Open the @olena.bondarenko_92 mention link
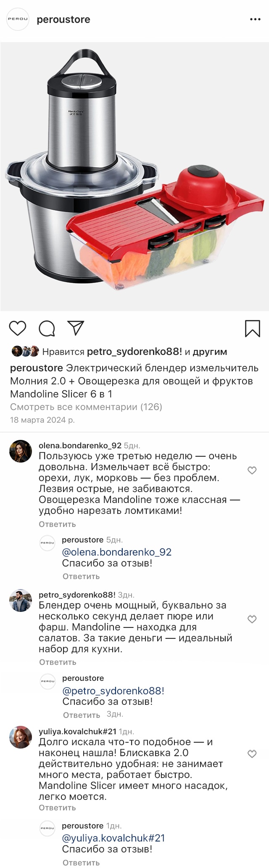Image resolution: width=269 pixels, height=868 pixels. [x=117, y=552]
